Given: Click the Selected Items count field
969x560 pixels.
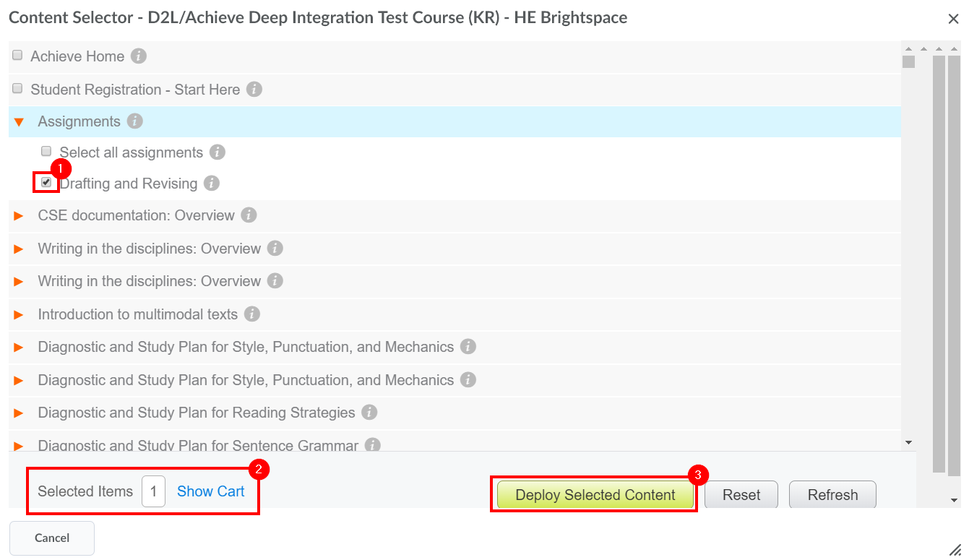Looking at the screenshot, I should (152, 491).
